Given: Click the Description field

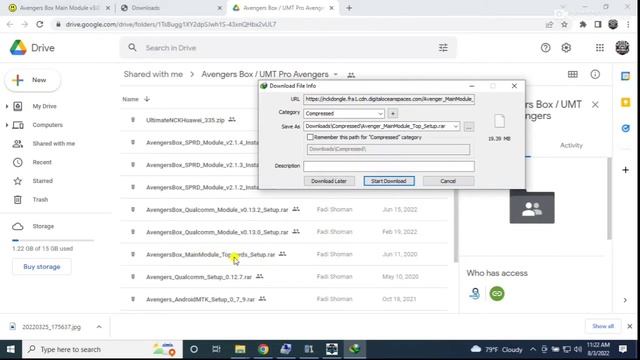Looking at the screenshot, I should (x=389, y=166).
